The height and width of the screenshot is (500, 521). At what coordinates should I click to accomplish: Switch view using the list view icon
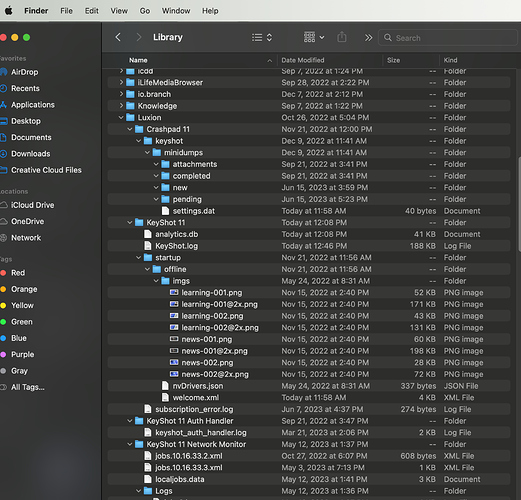click(x=262, y=37)
